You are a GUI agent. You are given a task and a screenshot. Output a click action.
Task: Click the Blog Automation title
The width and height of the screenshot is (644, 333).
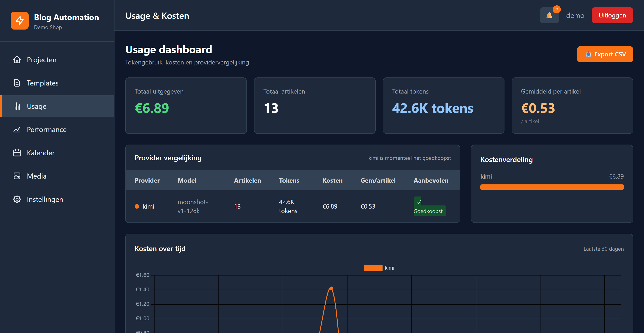(x=66, y=17)
